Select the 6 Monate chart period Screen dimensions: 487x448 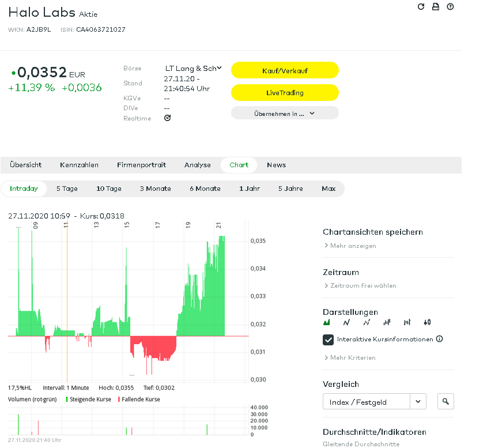[205, 188]
